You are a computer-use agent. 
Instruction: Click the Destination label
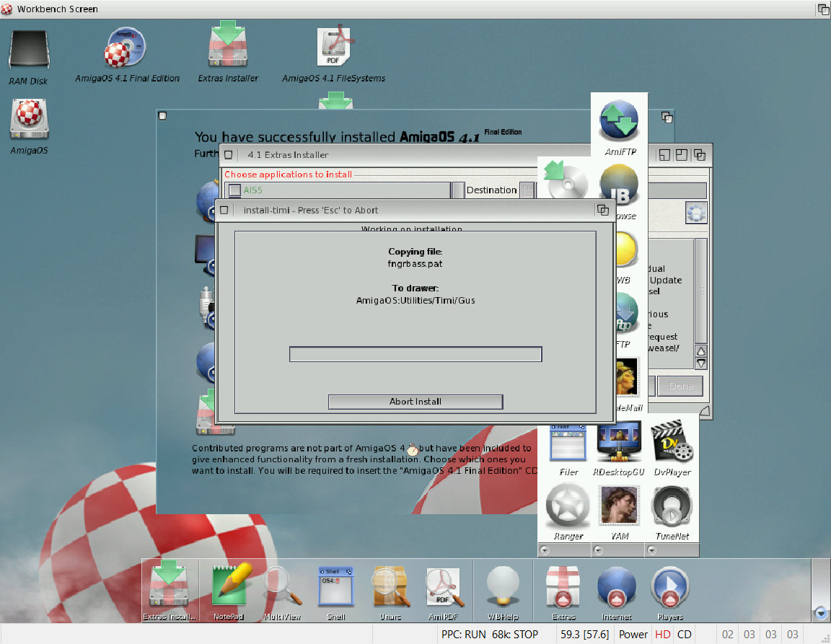491,190
